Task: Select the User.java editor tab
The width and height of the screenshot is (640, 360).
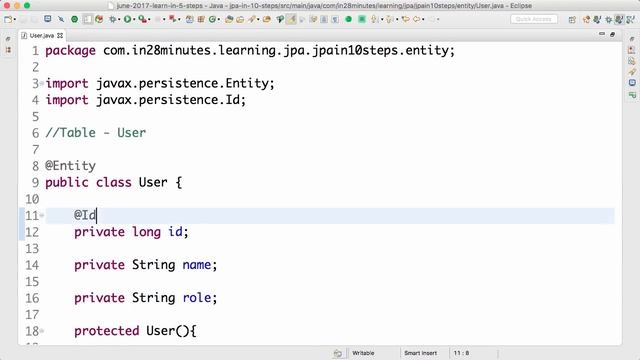Action: tap(41, 36)
